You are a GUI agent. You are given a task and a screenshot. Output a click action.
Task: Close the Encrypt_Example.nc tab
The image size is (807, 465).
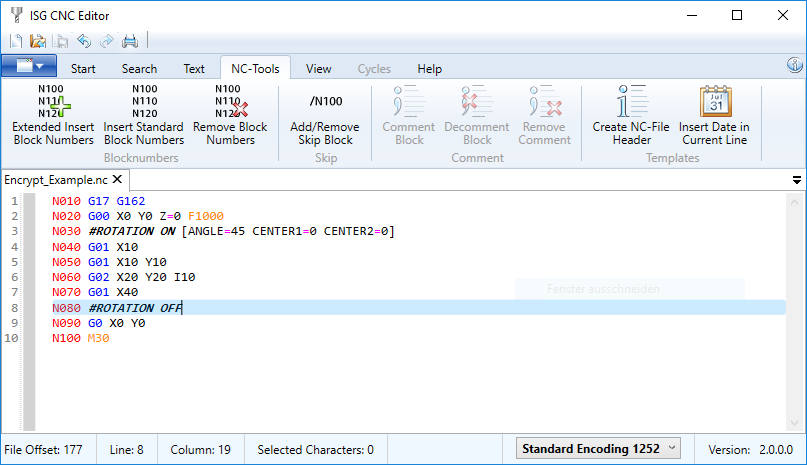[x=118, y=179]
